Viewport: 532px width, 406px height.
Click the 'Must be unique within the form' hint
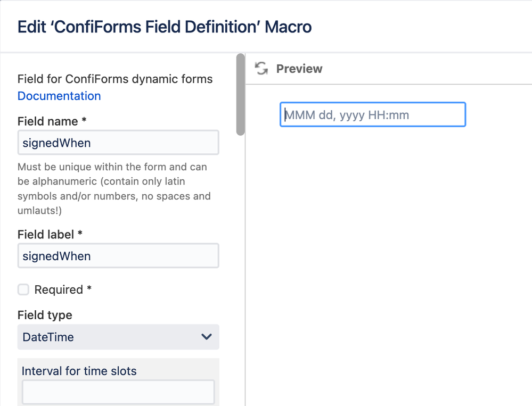click(x=114, y=188)
